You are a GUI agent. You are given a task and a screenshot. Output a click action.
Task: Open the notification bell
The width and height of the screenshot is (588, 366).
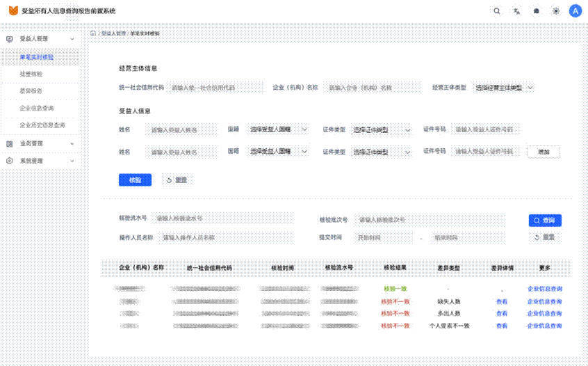tap(536, 11)
